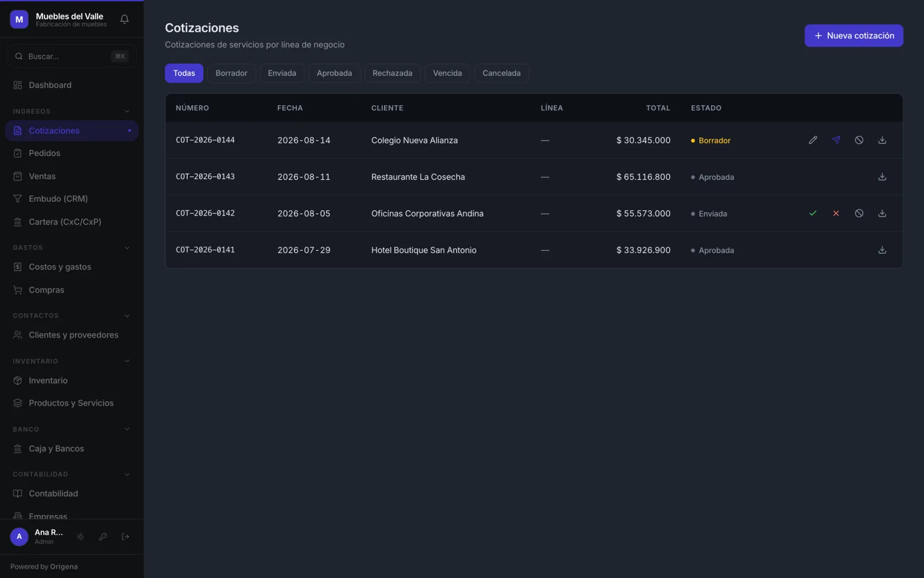
Task: Open Contabilidad page
Action: tap(72, 494)
